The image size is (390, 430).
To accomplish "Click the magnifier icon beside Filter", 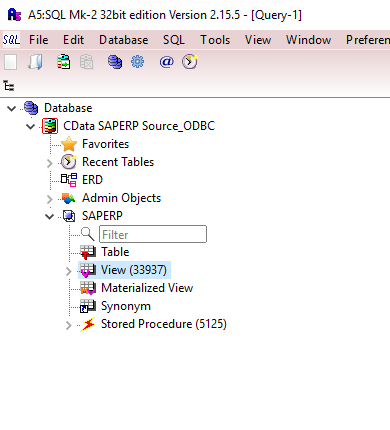I will pyautogui.click(x=88, y=234).
